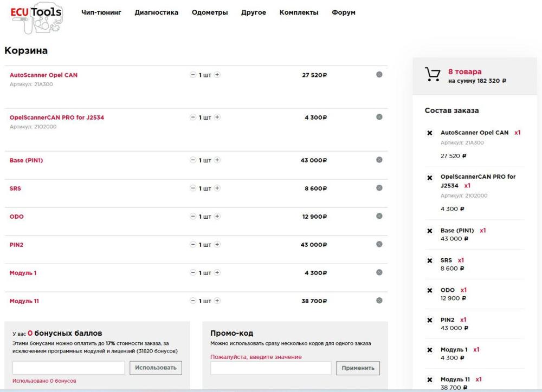The image size is (542, 392).
Task: Open SRS item in order summary
Action: [446, 260]
